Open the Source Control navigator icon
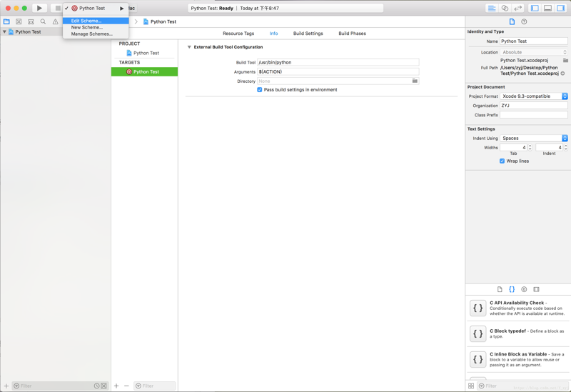 [x=19, y=21]
